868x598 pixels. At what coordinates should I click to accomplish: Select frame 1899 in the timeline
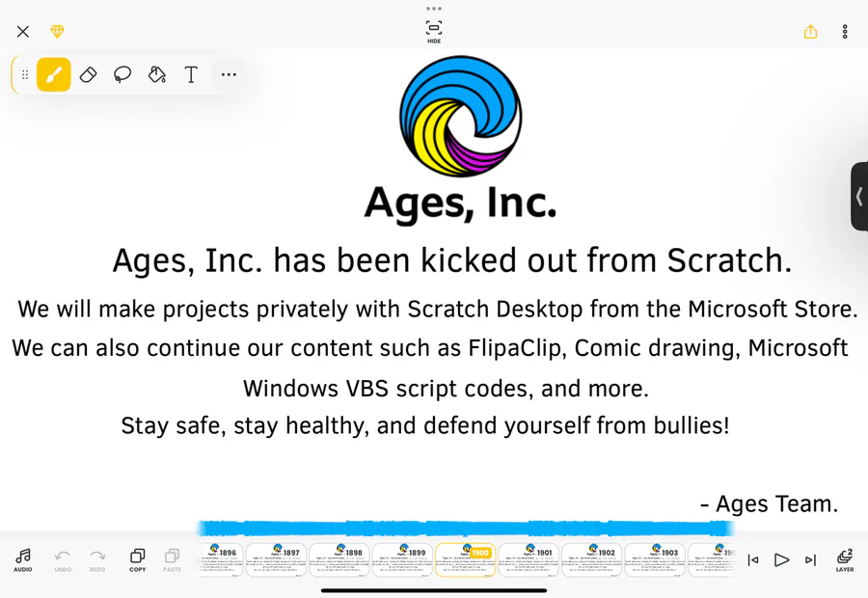(x=402, y=559)
